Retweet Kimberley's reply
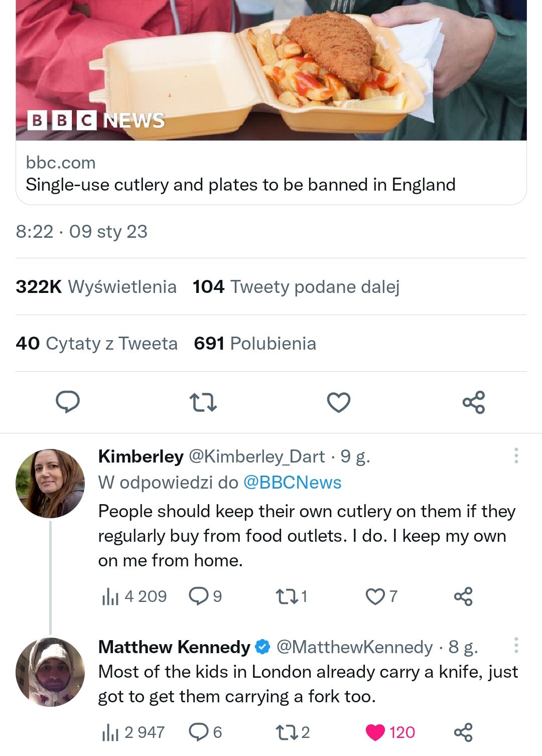542x756 pixels. (286, 596)
